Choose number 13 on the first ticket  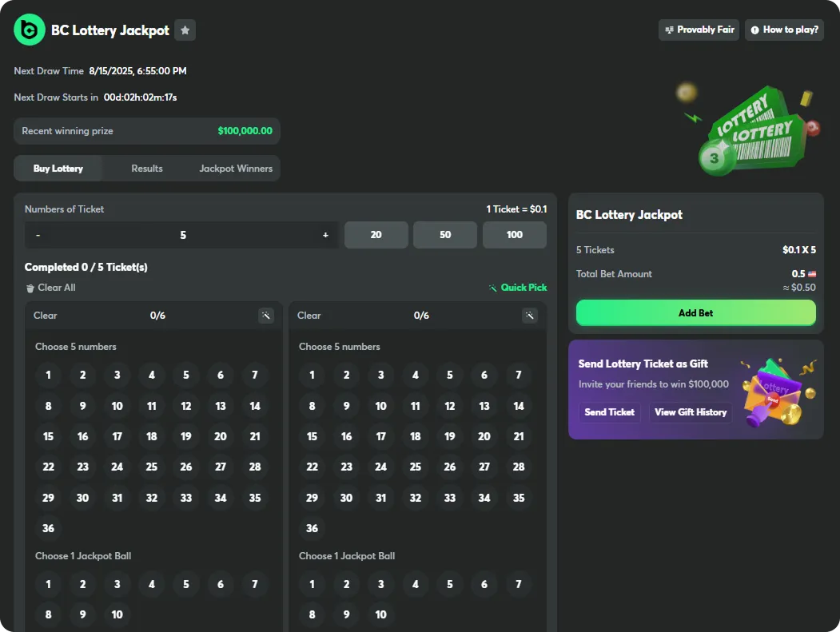pos(220,406)
